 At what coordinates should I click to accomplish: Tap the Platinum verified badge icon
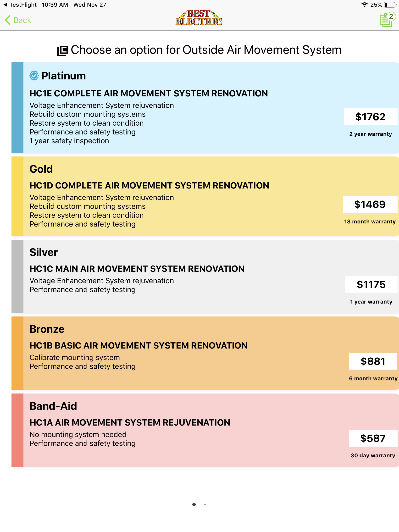[x=34, y=76]
